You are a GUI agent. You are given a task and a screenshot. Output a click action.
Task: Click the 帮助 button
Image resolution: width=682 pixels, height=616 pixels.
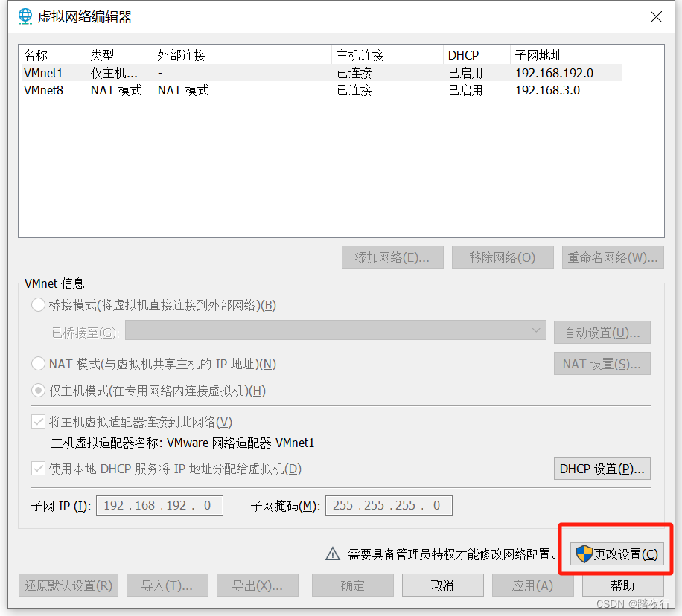pyautogui.click(x=623, y=585)
